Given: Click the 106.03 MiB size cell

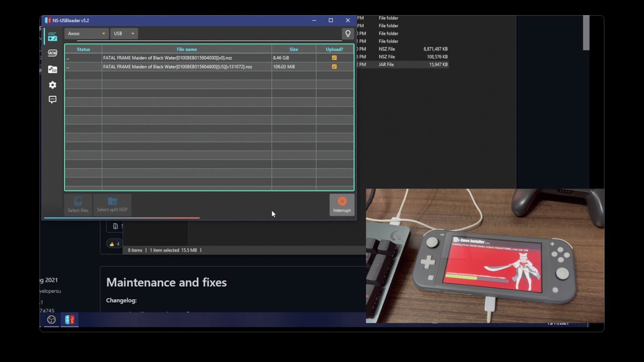Looking at the screenshot, I should pyautogui.click(x=294, y=66).
